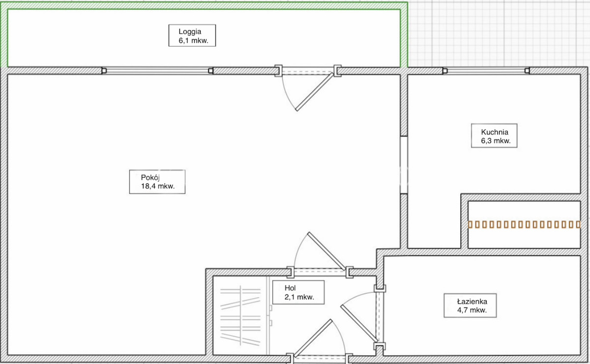590x364 pixels.
Task: Select the kitchen window on top wall
Action: click(486, 71)
